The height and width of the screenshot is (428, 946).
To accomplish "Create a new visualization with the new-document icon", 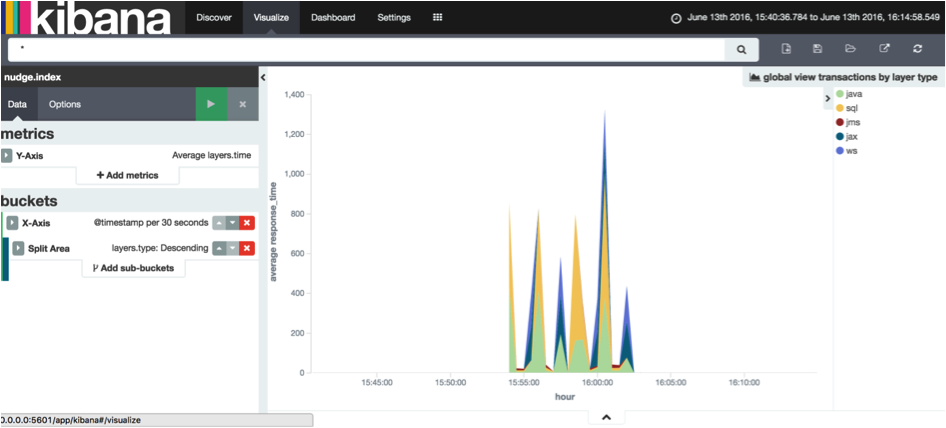I will click(786, 49).
